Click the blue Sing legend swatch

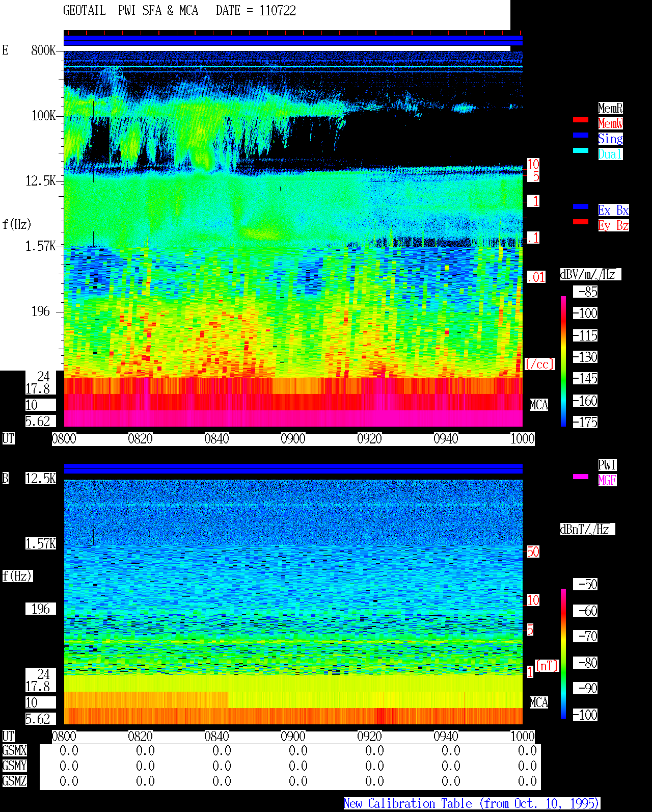581,135
